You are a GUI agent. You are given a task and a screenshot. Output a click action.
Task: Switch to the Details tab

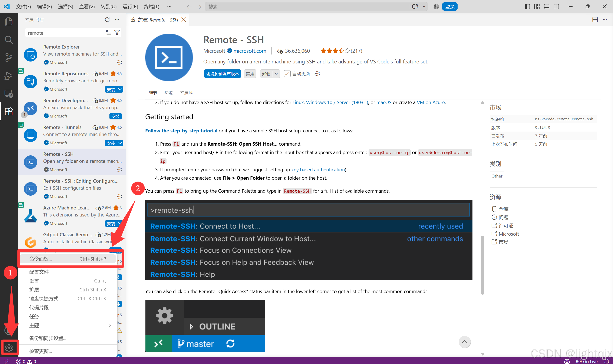point(153,93)
